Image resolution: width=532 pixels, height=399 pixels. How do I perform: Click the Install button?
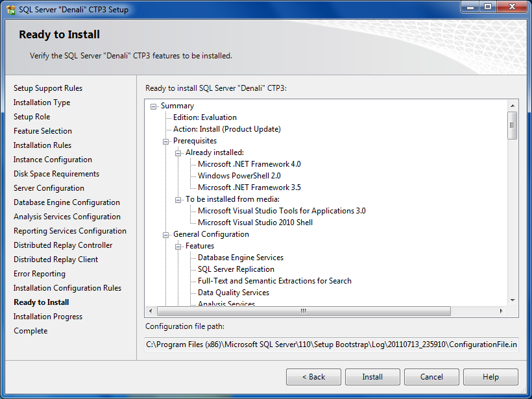(x=372, y=377)
